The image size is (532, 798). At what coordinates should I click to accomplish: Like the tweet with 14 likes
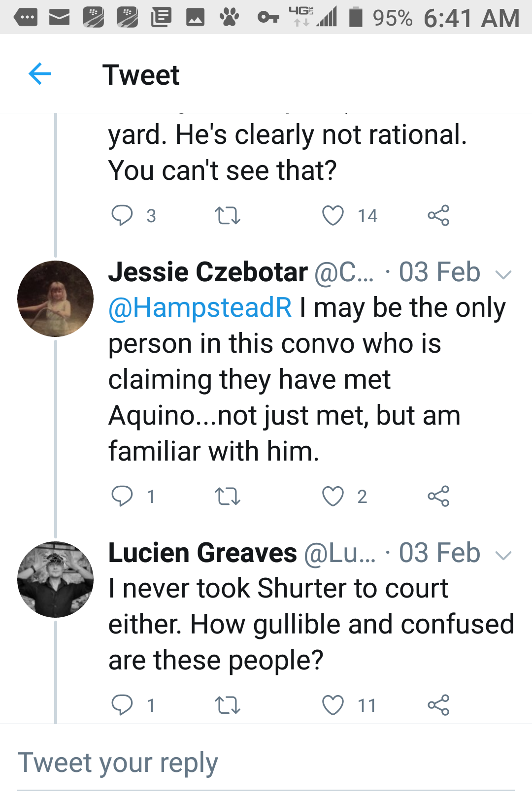pos(332,216)
